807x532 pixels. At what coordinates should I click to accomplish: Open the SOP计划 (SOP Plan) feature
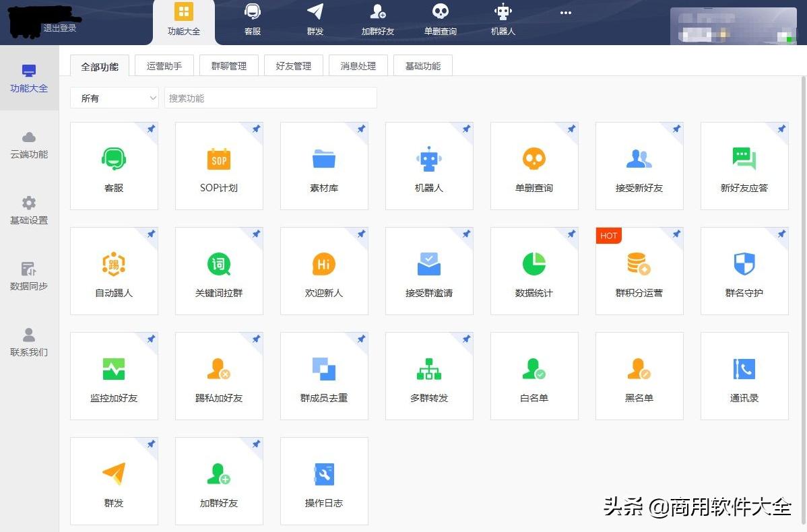tap(219, 166)
